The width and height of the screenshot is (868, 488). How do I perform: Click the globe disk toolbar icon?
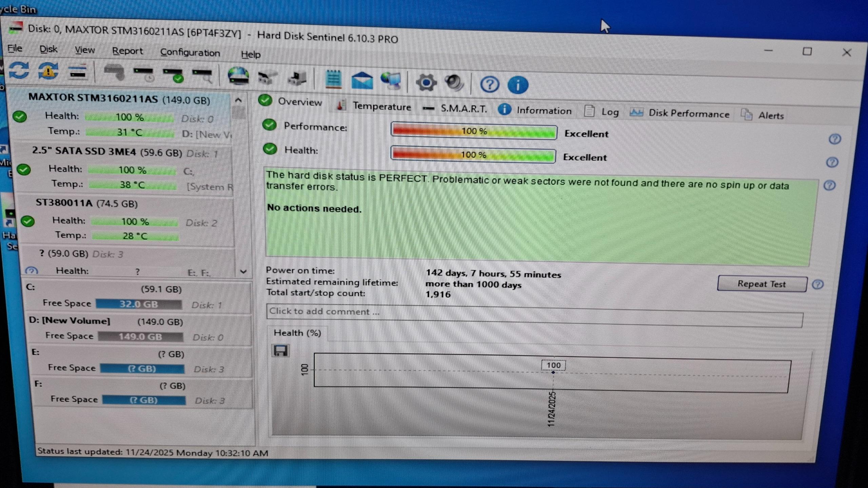238,76
